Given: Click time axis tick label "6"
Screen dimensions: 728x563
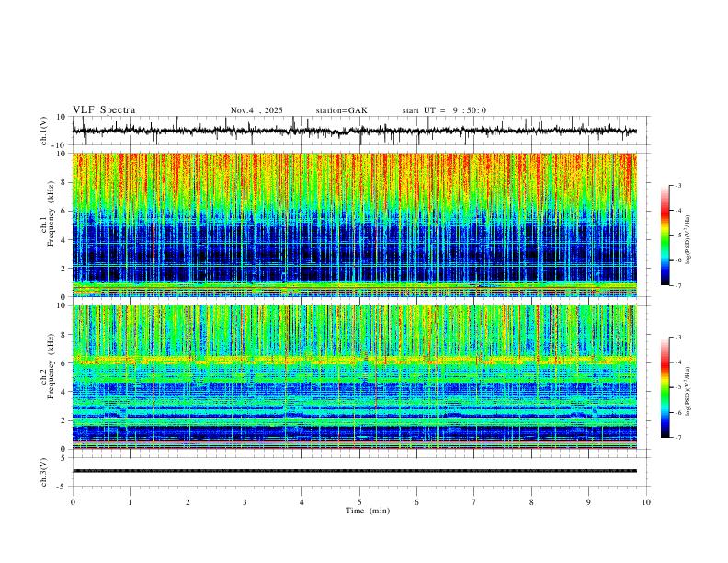Looking at the screenshot, I should (x=416, y=502).
